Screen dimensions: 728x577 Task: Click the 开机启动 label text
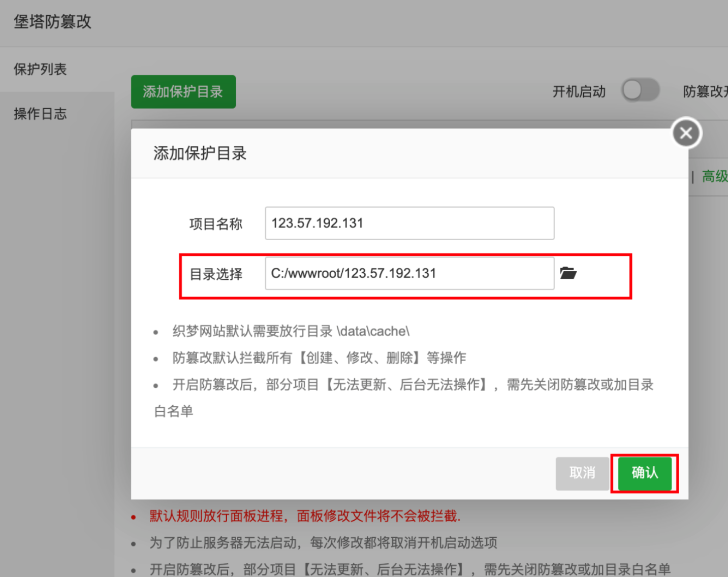579,92
